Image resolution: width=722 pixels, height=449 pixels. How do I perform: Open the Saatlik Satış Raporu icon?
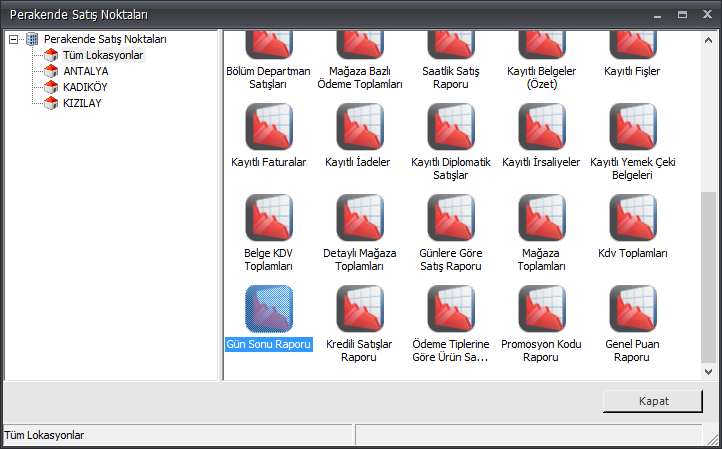[451, 46]
